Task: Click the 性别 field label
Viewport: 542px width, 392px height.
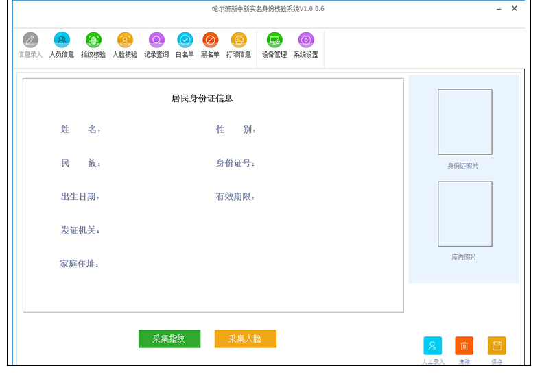Action: coord(236,130)
